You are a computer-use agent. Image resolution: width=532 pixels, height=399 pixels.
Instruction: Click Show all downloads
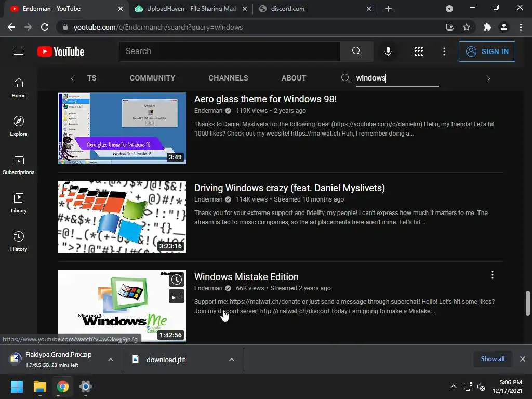pos(493,359)
